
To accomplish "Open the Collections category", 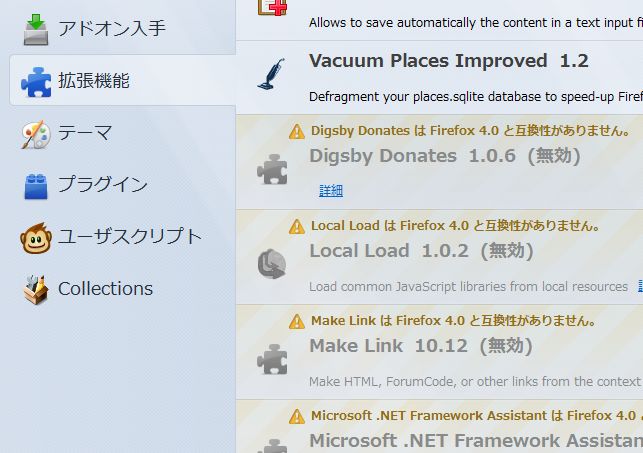I will (123, 289).
